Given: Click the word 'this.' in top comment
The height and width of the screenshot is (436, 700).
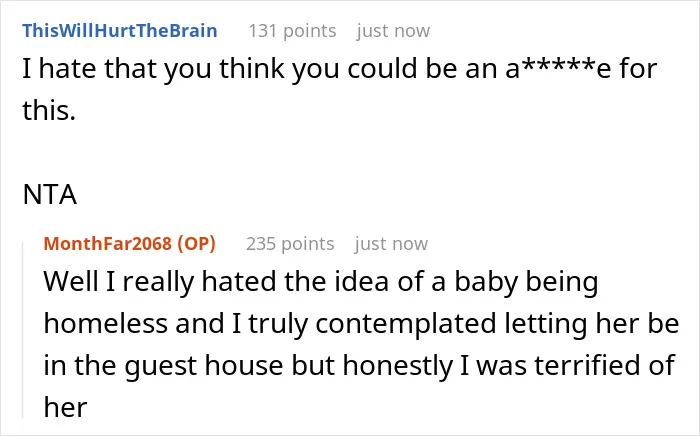Looking at the screenshot, I should pos(49,110).
